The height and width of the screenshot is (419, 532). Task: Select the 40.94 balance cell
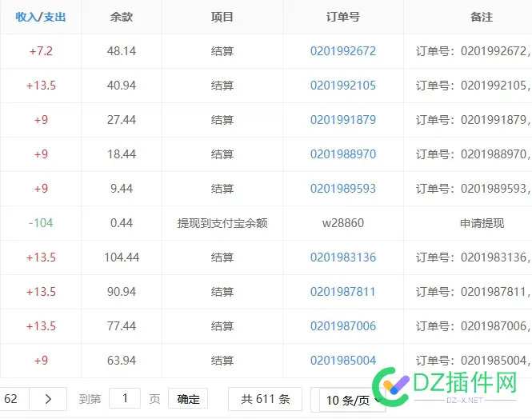tap(122, 86)
